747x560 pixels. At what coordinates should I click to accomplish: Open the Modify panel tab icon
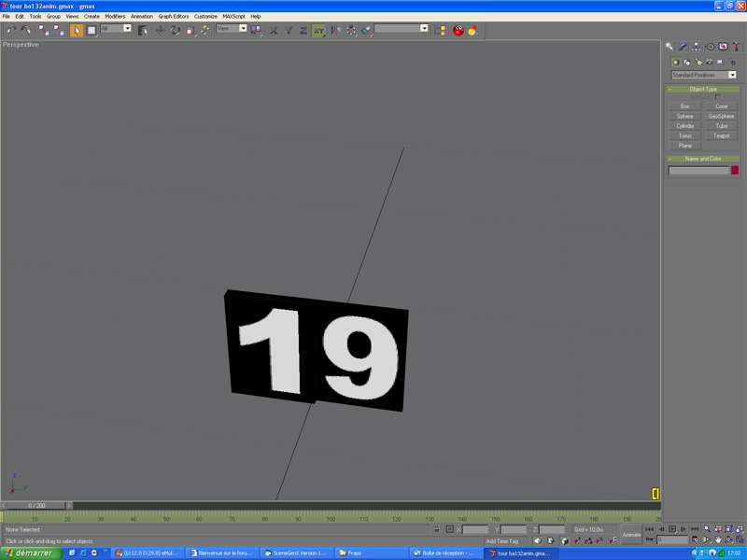(x=683, y=47)
